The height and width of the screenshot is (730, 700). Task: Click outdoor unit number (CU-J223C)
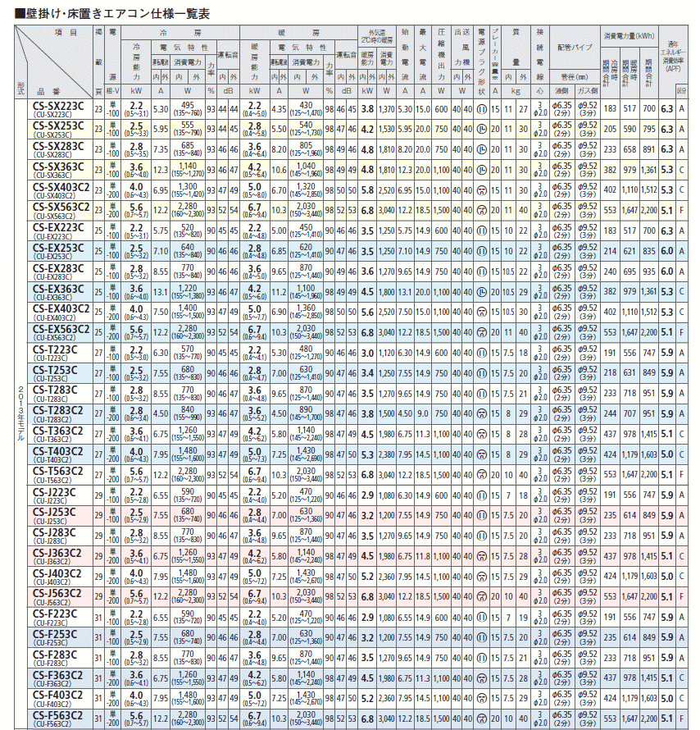click(x=49, y=501)
